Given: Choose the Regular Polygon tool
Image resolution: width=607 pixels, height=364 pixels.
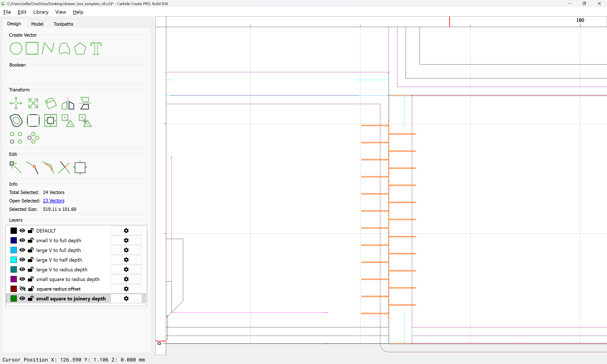Looking at the screenshot, I should click(80, 48).
